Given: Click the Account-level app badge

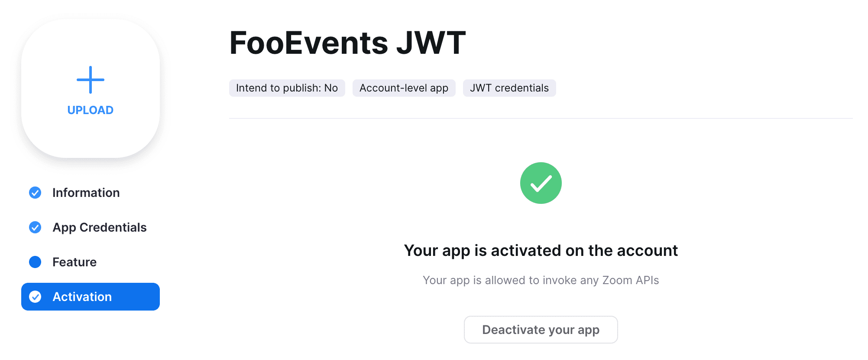Looking at the screenshot, I should 403,88.
